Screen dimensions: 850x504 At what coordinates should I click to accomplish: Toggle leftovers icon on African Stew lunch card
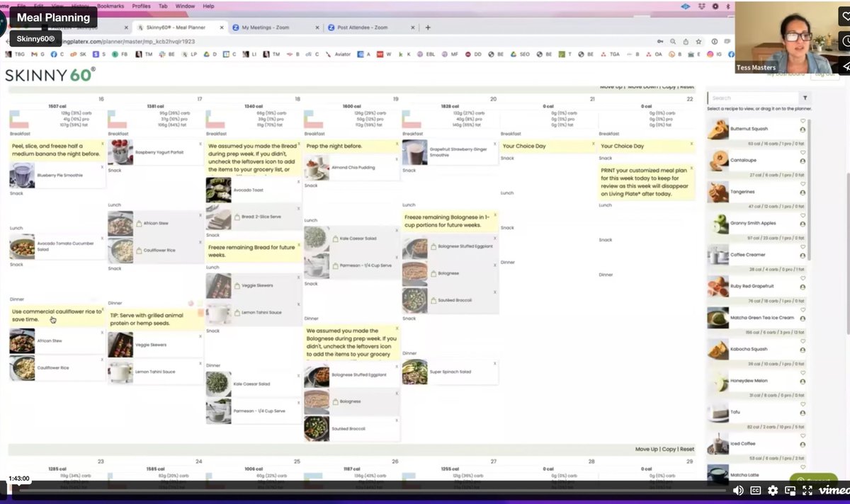[x=139, y=223]
